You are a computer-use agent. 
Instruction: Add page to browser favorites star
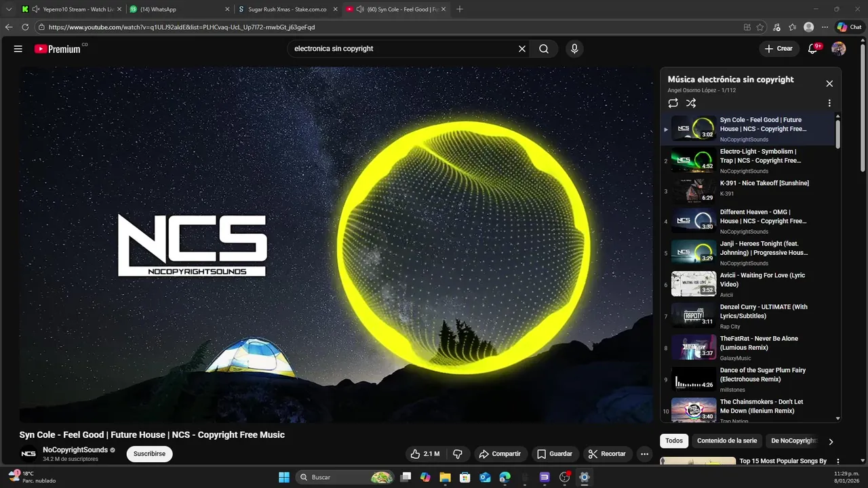pos(760,27)
